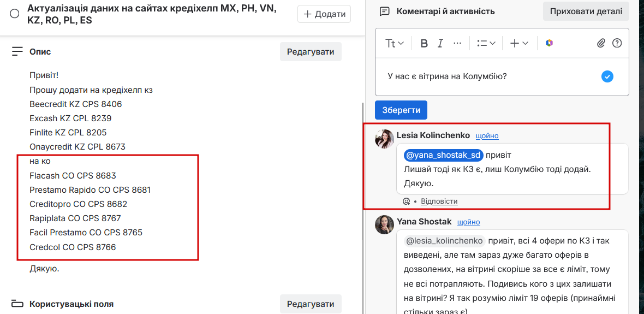
Task: Click the Додати button
Action: pyautogui.click(x=324, y=14)
